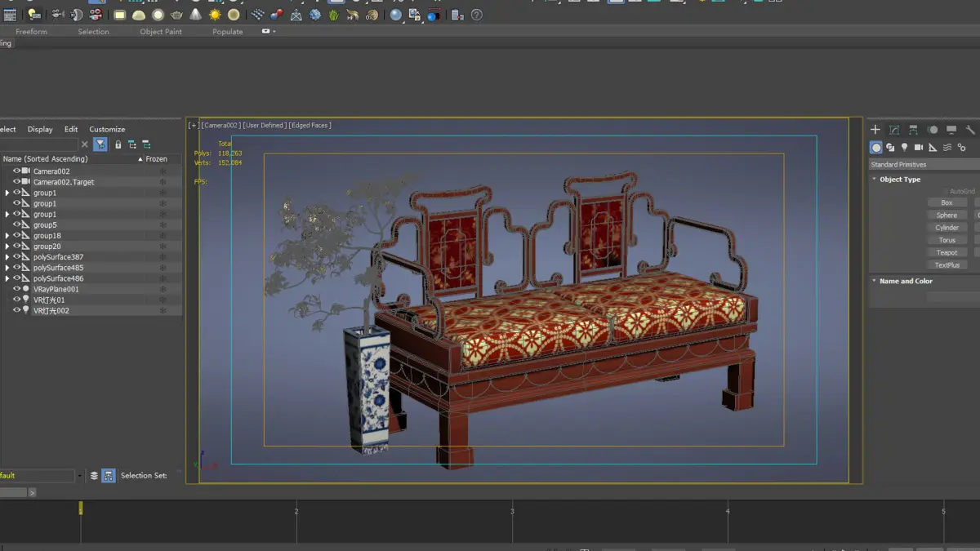Switch to the Freeform ribbon tab
The image size is (980, 551).
pyautogui.click(x=31, y=32)
